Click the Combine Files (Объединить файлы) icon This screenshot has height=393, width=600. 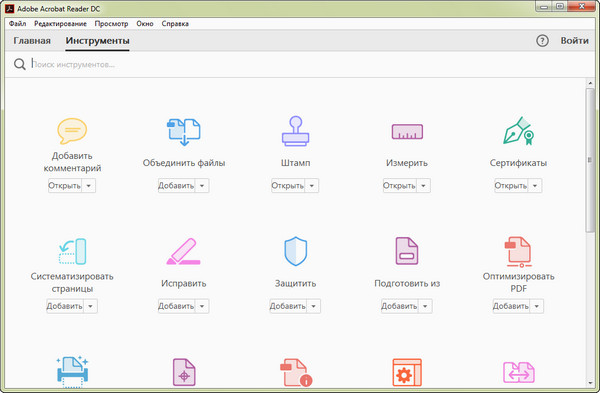(x=184, y=132)
